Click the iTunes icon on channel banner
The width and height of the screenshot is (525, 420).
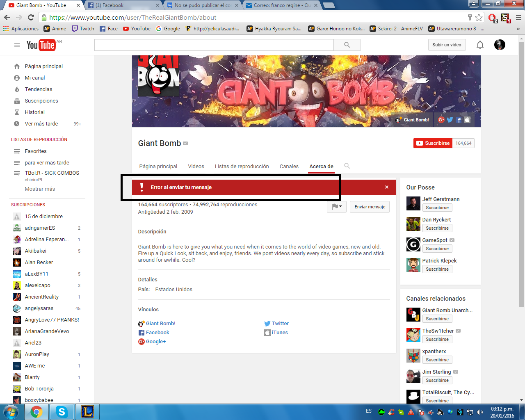coord(467,120)
